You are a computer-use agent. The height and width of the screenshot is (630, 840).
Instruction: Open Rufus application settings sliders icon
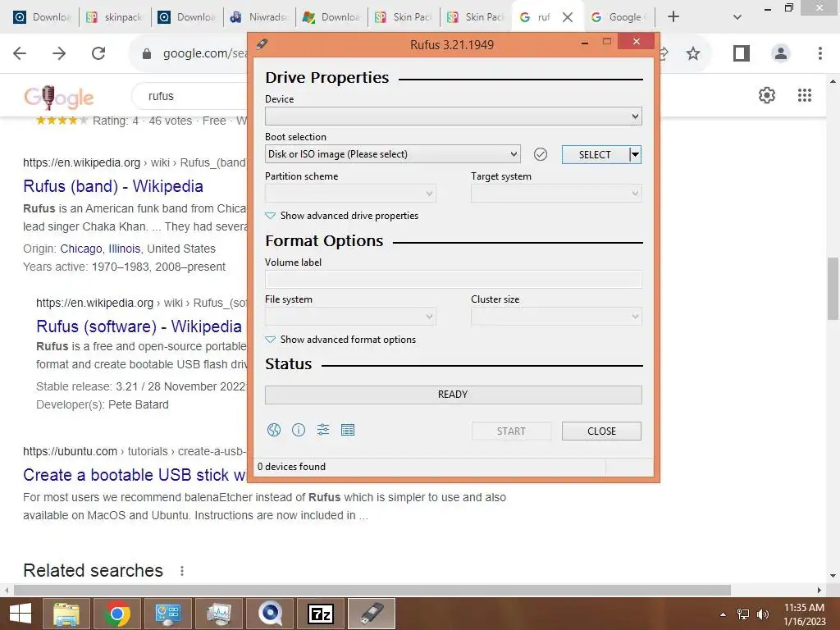click(x=323, y=430)
